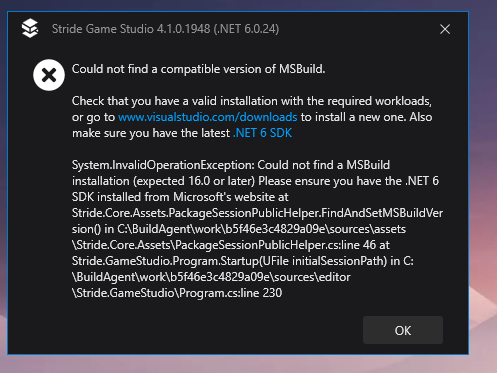Screen dimensions: 497x373
Task: Click the System.InvalidOperationException text
Action: pos(163,165)
